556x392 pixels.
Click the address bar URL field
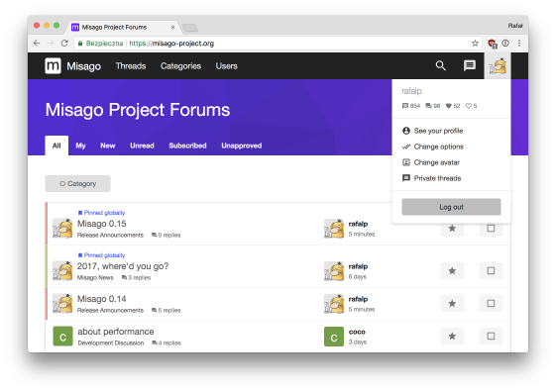(277, 44)
